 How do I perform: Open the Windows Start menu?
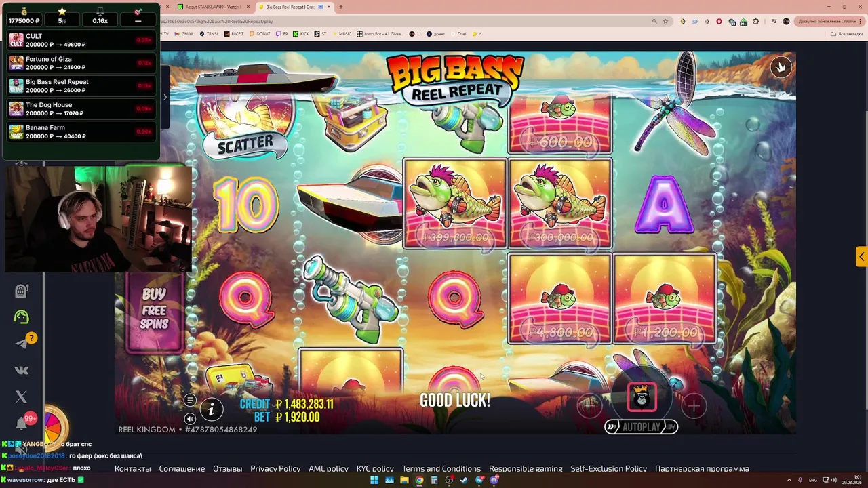[x=374, y=481]
